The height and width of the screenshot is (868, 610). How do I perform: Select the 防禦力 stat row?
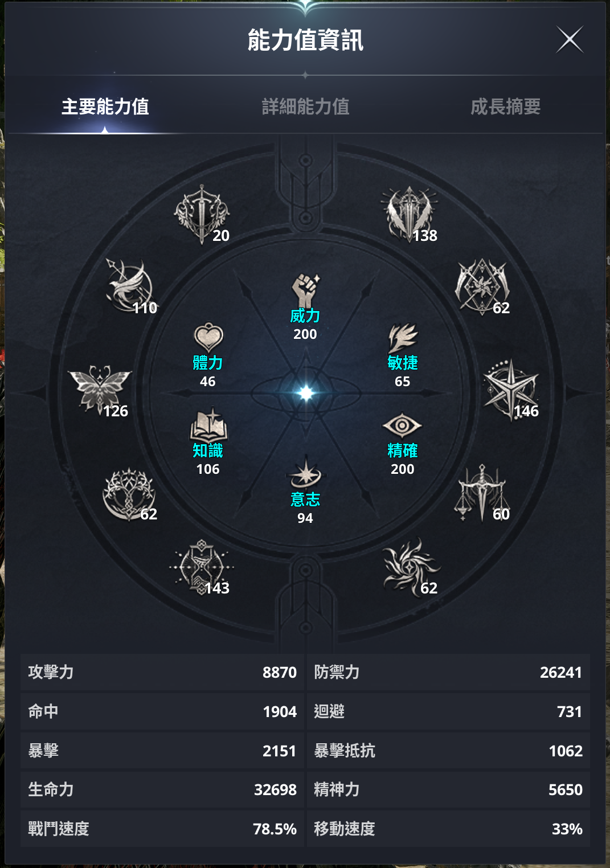[x=448, y=672]
